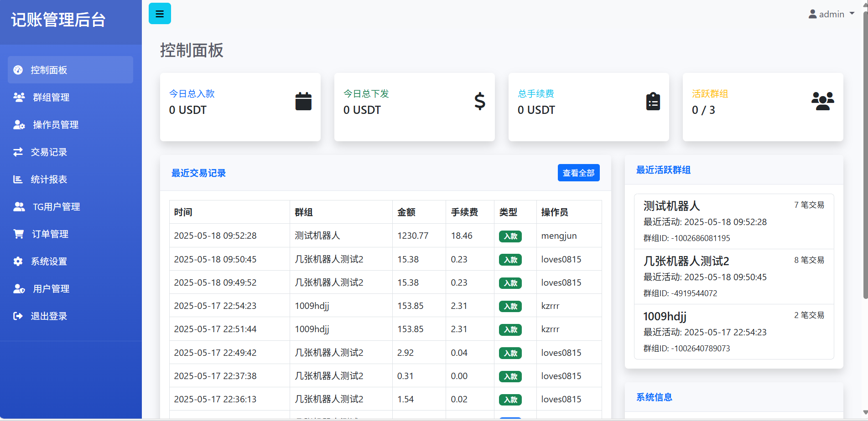868x421 pixels.
Task: Toggle the sidebar with the hamburger button
Action: coord(160,14)
